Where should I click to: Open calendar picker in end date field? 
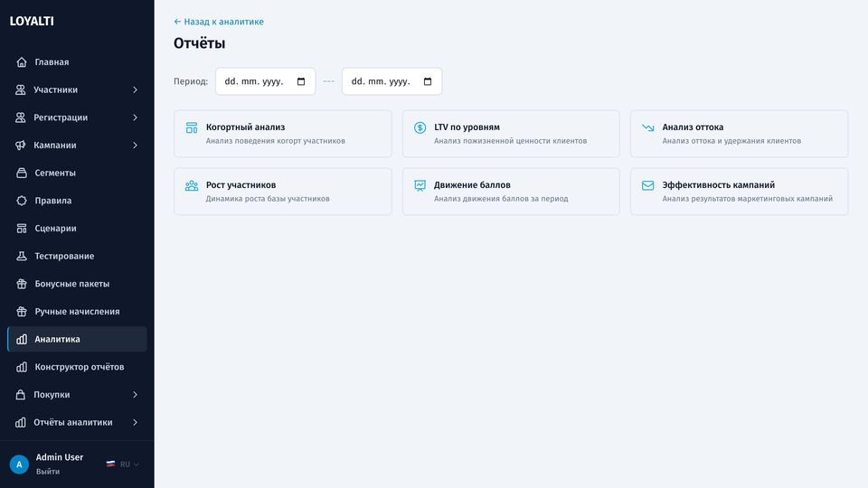(428, 81)
